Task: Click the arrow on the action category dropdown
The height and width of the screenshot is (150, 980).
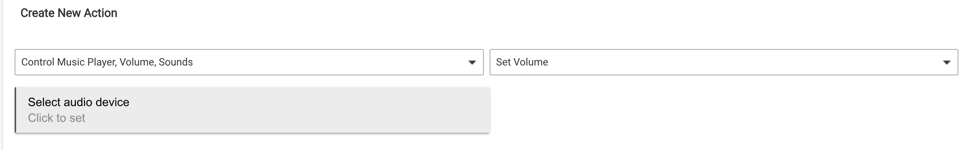Action: click(472, 62)
